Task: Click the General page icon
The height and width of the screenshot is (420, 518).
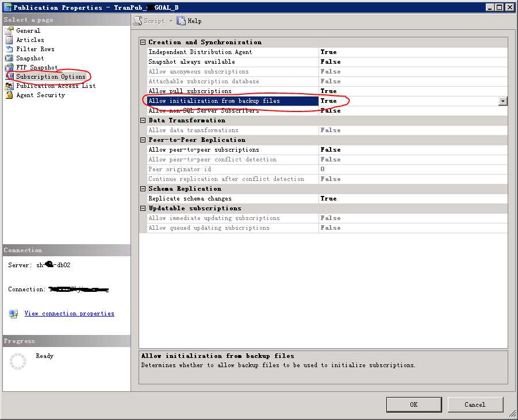Action: [9, 30]
